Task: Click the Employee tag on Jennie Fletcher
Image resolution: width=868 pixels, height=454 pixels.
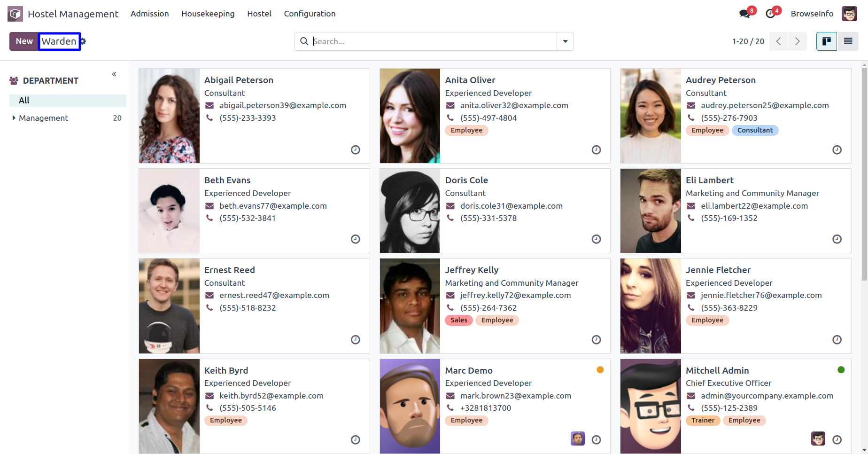Action: tap(707, 320)
